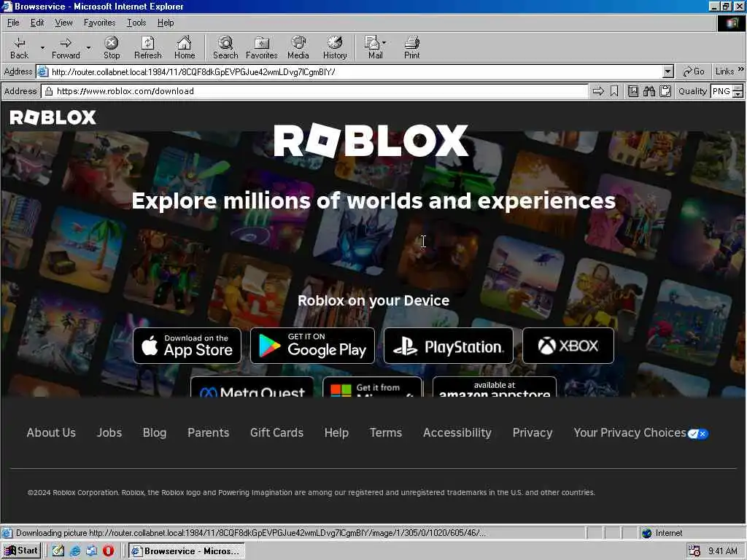Click the Browservice taskbar window button
The image size is (747, 560).
(186, 551)
